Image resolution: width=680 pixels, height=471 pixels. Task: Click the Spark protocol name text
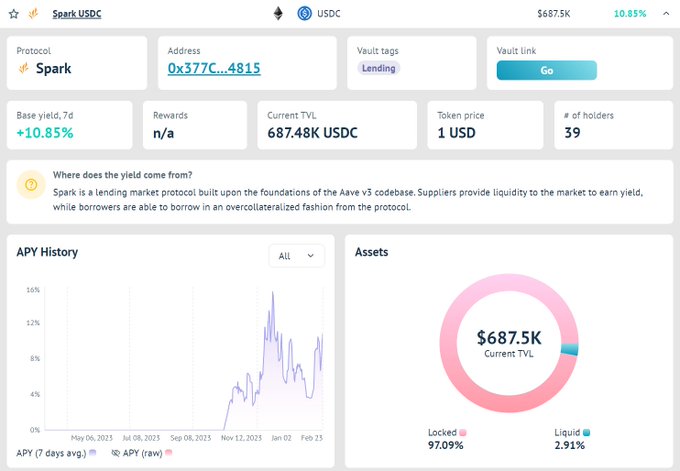[53, 69]
